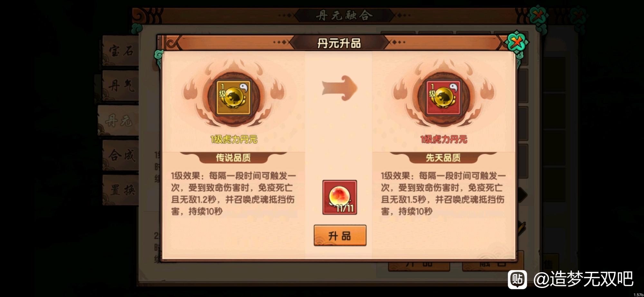Screen dimensions: 644x297
Task: Click the gold legendary 虎力丹元 icon
Action: tap(233, 97)
